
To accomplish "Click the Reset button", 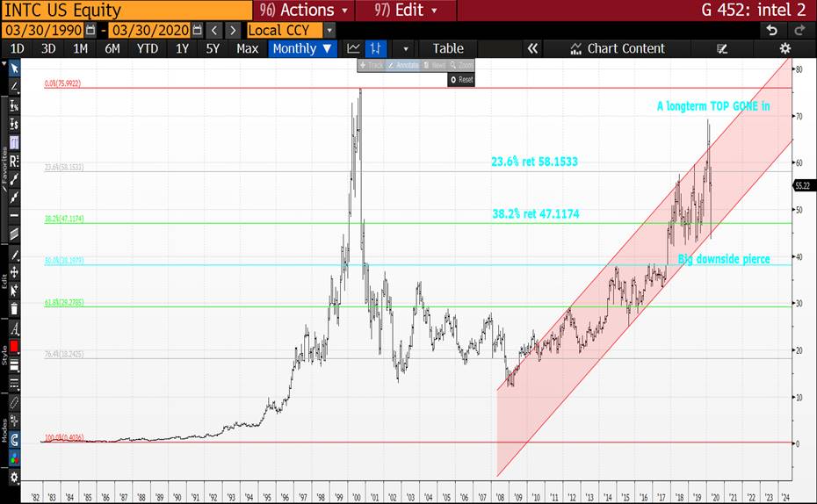I will [x=461, y=80].
